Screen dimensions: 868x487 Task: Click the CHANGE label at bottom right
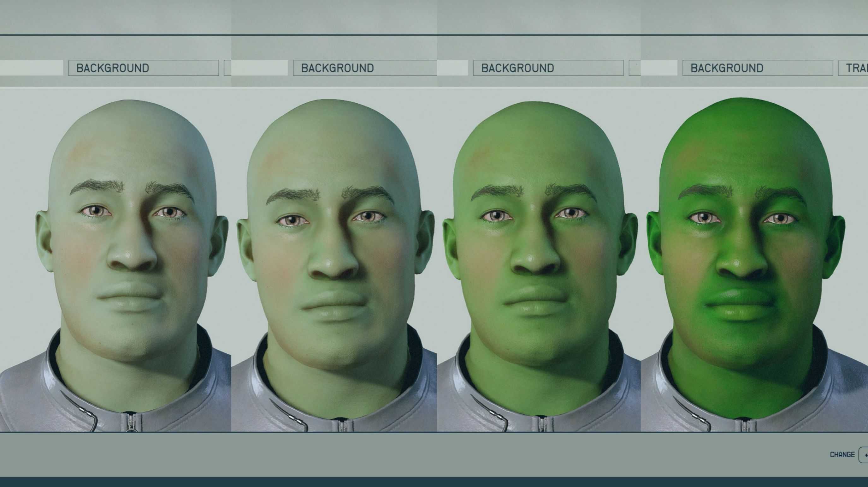842,454
